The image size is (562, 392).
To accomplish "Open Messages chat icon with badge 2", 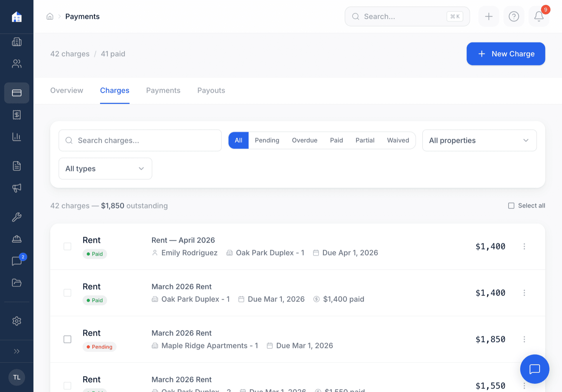I will [x=17, y=261].
